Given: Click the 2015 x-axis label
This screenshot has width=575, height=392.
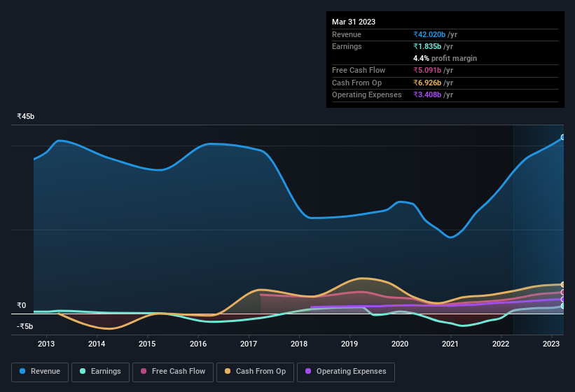Looking at the screenshot, I should coord(147,344).
